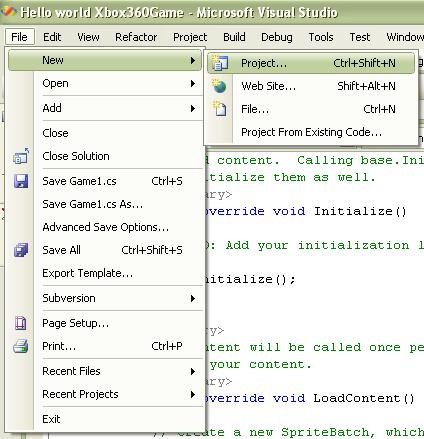Choose File... in the New submenu

311,109
